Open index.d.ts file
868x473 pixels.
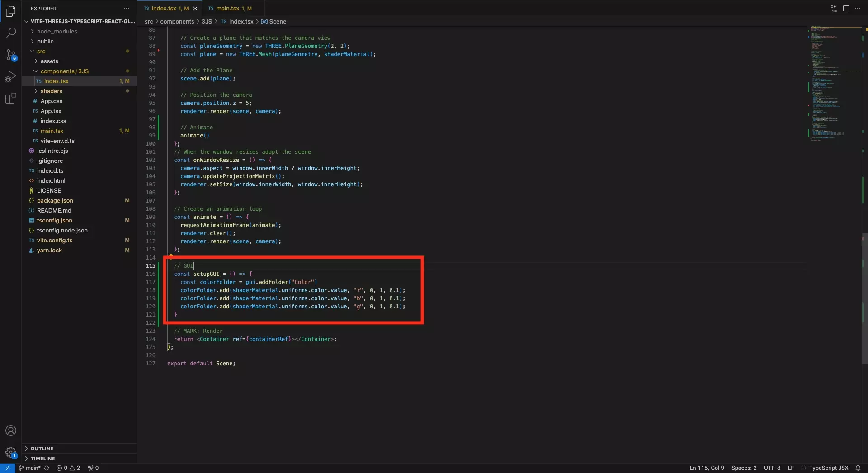(x=79, y=170)
